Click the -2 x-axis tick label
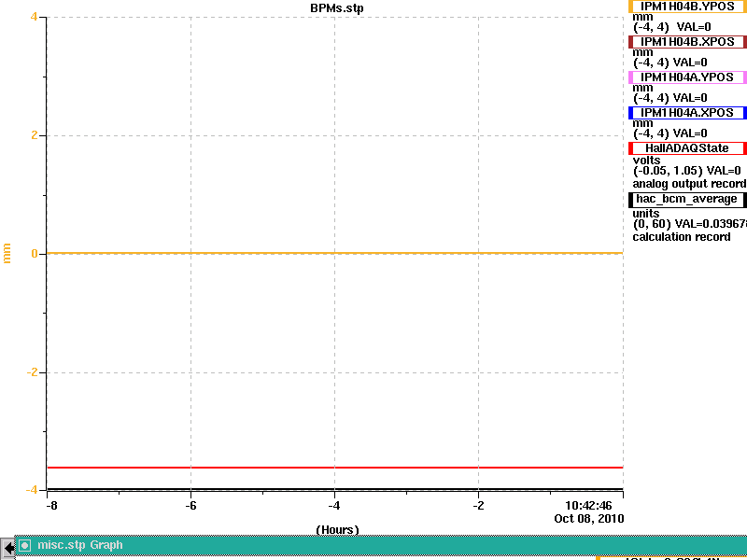 [478, 506]
